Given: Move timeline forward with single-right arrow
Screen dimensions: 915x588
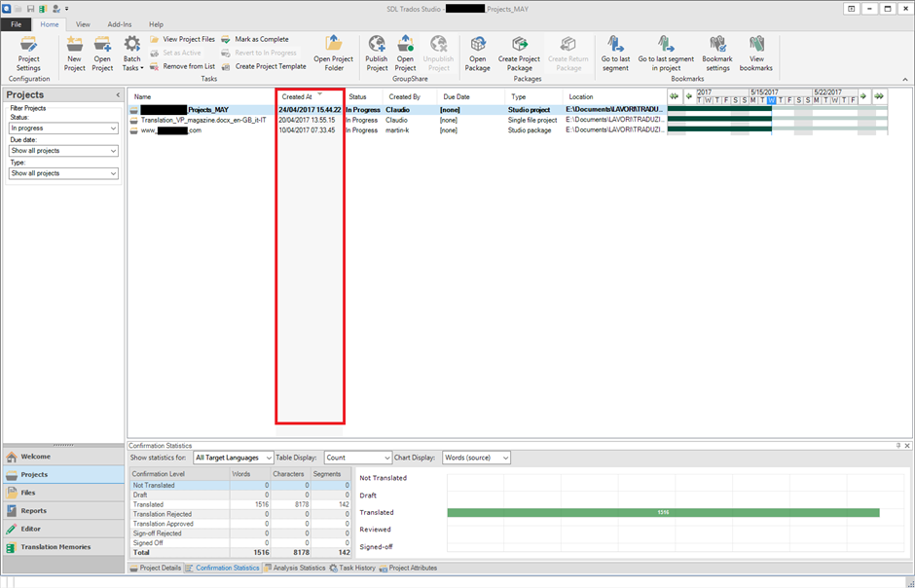Looking at the screenshot, I should coord(863,96).
